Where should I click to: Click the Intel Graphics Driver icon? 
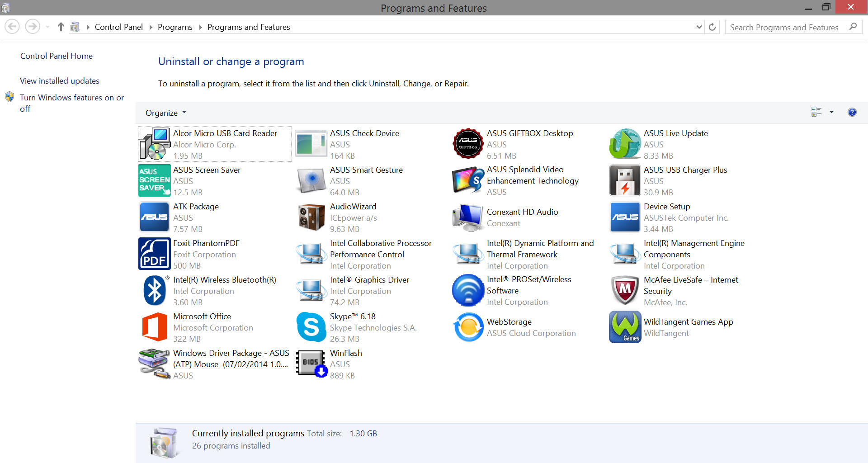[x=311, y=290]
